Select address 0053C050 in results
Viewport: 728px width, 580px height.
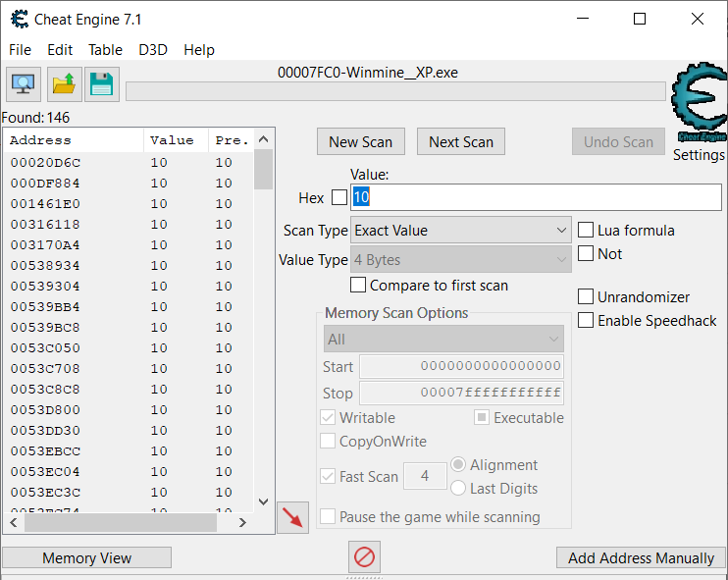[129, 347]
